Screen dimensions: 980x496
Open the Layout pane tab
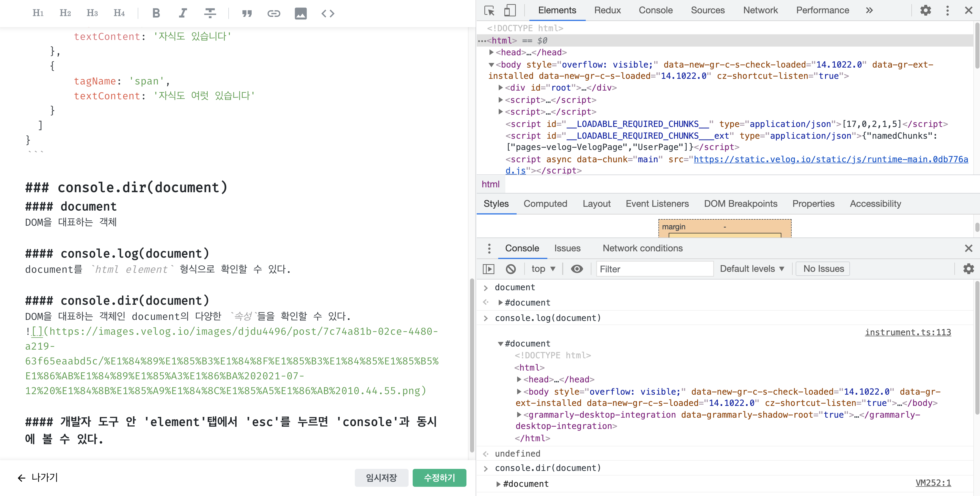click(596, 204)
